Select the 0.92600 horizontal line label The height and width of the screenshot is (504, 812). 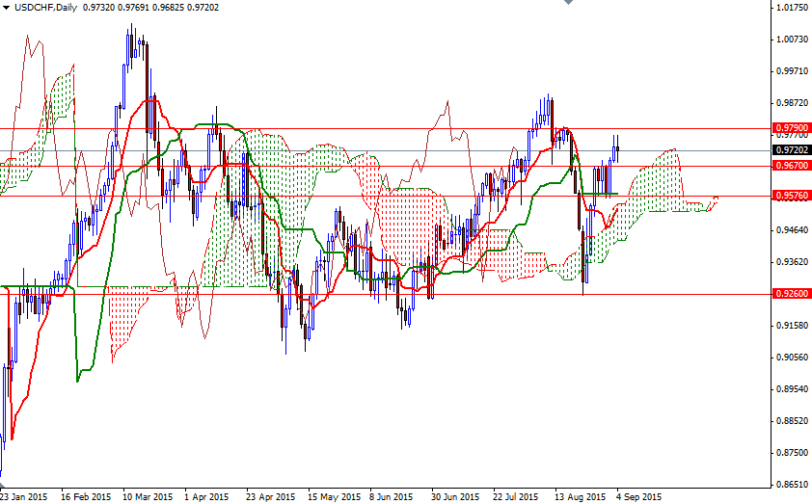[792, 293]
